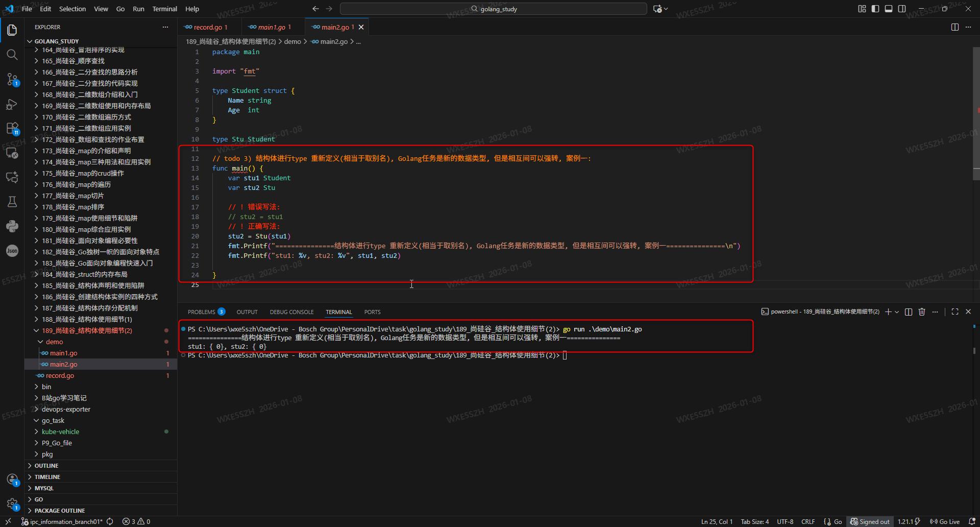The height and width of the screenshot is (527, 980).
Task: Open the Run and Debug view
Action: click(x=12, y=104)
